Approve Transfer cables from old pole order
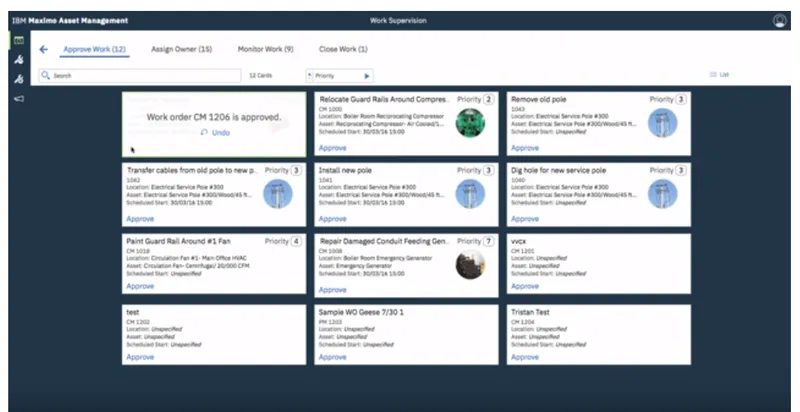 click(x=140, y=219)
